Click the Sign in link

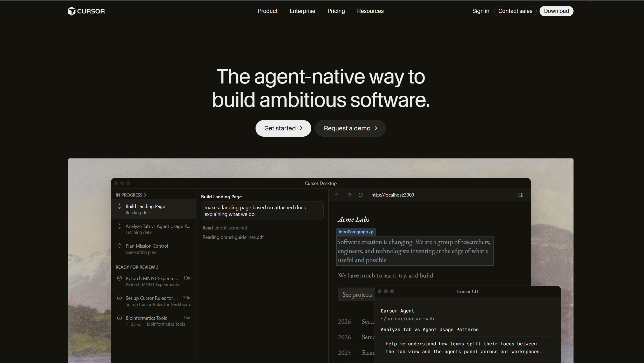click(x=480, y=11)
